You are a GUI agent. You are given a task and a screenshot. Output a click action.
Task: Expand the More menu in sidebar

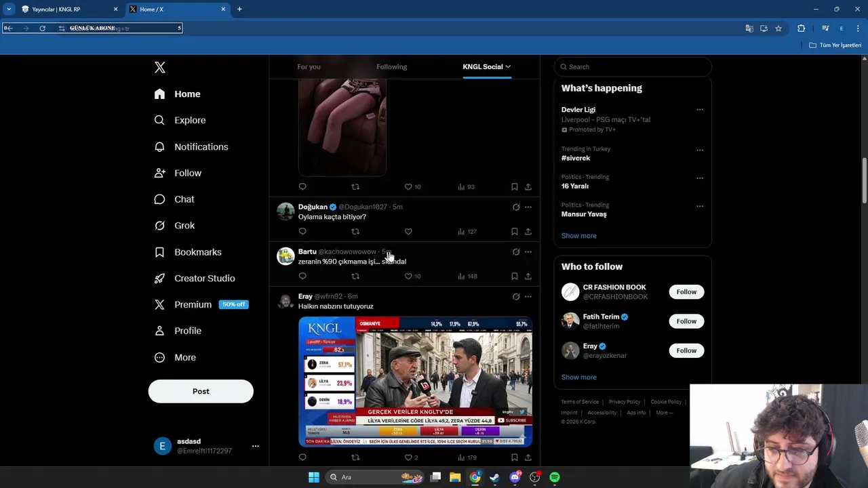click(175, 357)
